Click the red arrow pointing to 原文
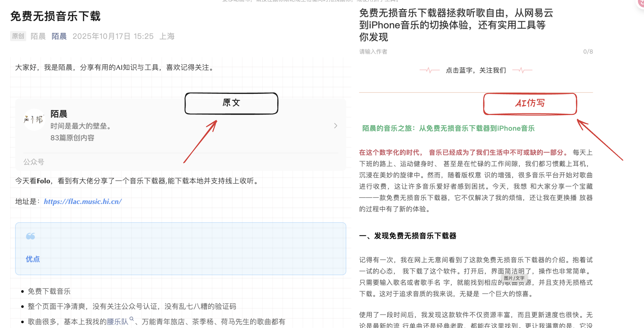The width and height of the screenshot is (644, 328). point(200,142)
